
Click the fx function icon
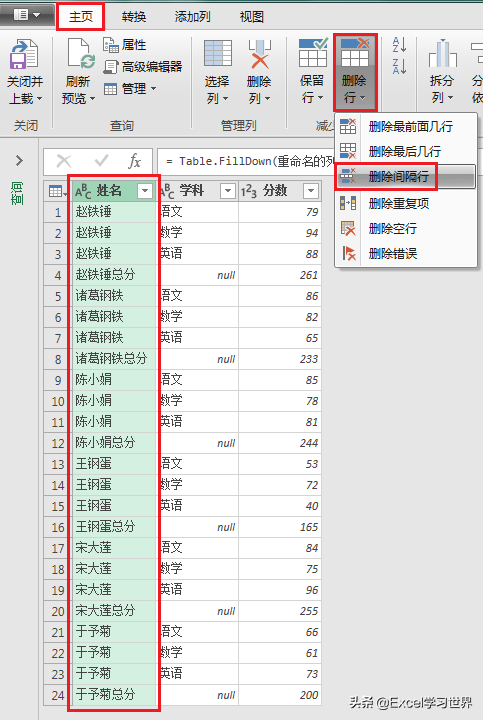(x=135, y=161)
